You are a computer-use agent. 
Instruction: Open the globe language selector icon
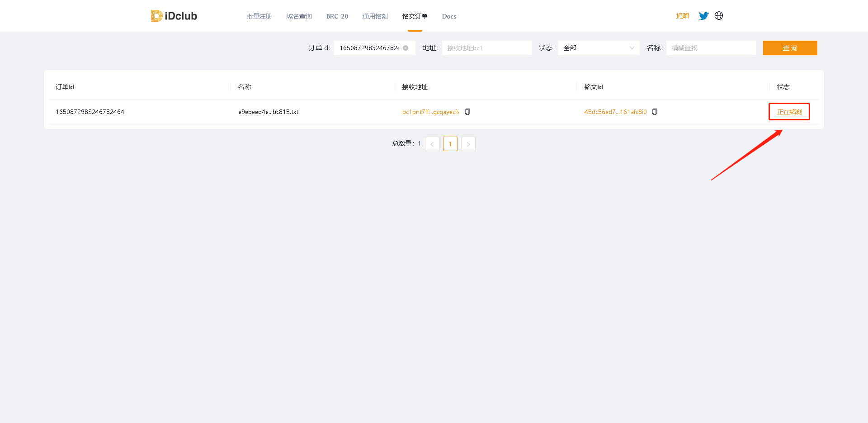[719, 16]
